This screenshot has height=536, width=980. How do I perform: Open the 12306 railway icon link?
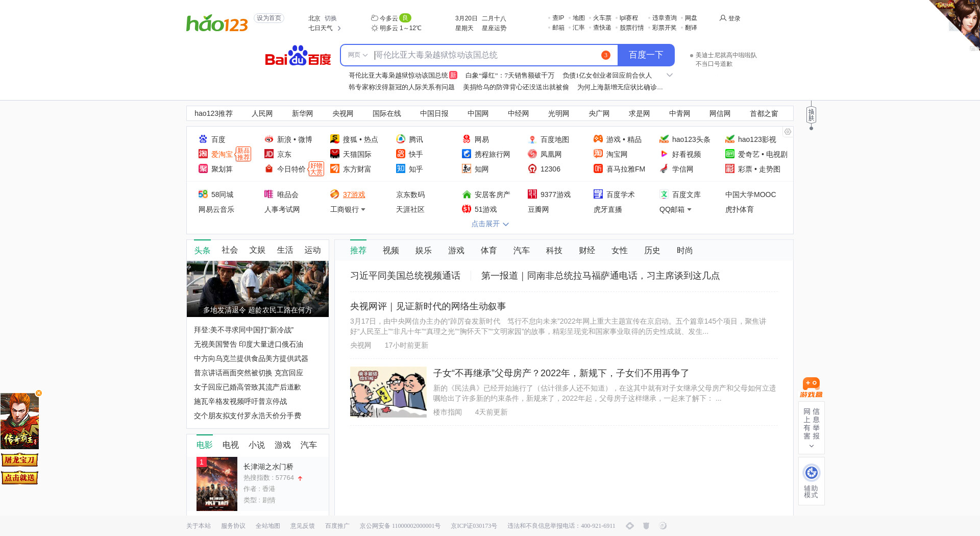point(532,168)
